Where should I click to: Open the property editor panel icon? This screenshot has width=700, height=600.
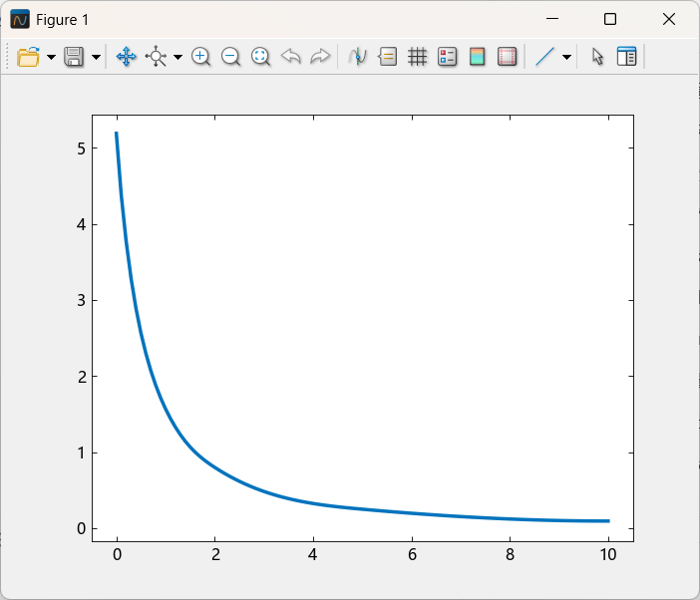tap(626, 57)
